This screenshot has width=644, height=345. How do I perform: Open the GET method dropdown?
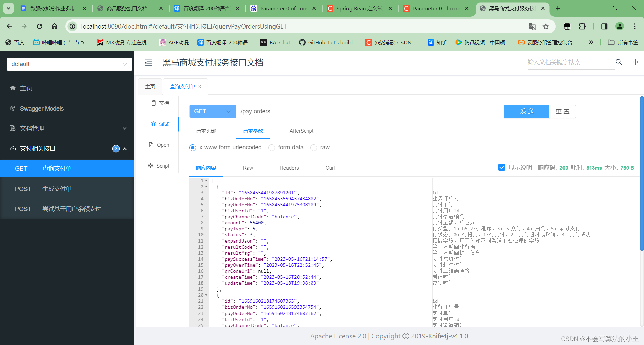(213, 111)
